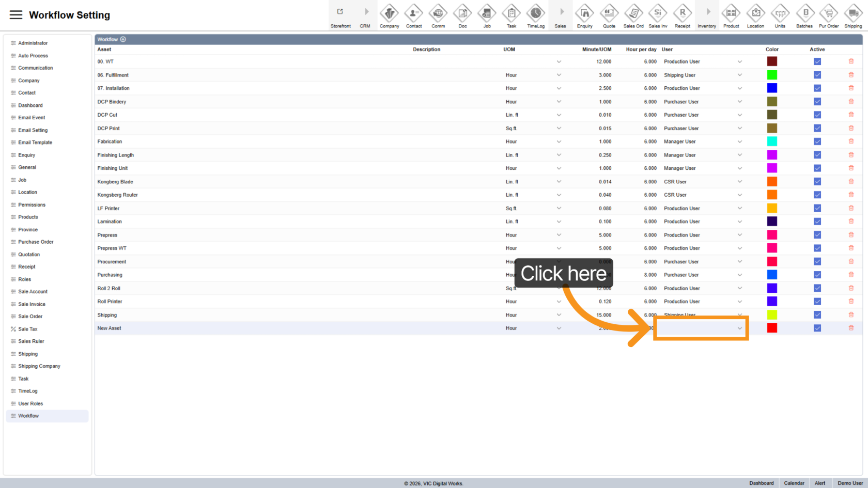Add a new workflow with plus icon
Screen dimensions: 868x488
(123, 39)
